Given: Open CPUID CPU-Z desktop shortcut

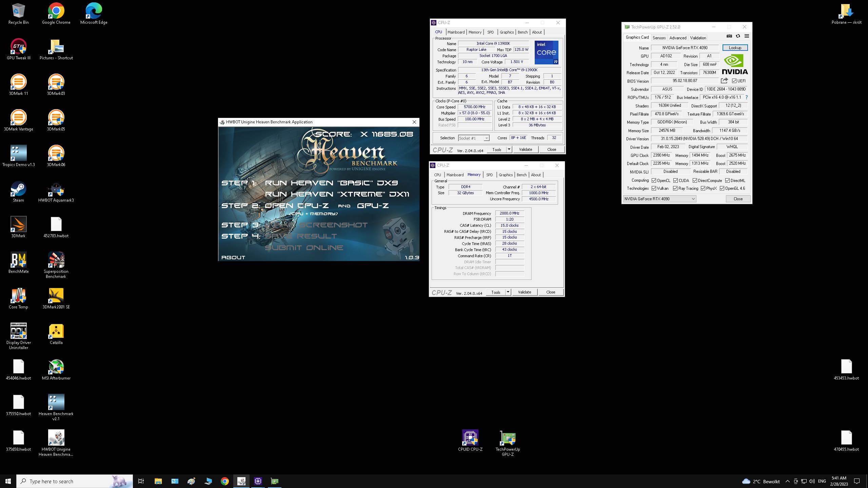Looking at the screenshot, I should point(470,441).
